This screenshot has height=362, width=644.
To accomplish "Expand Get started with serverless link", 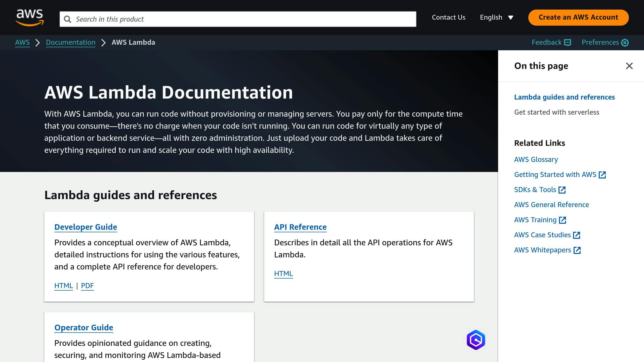I will tap(556, 112).
